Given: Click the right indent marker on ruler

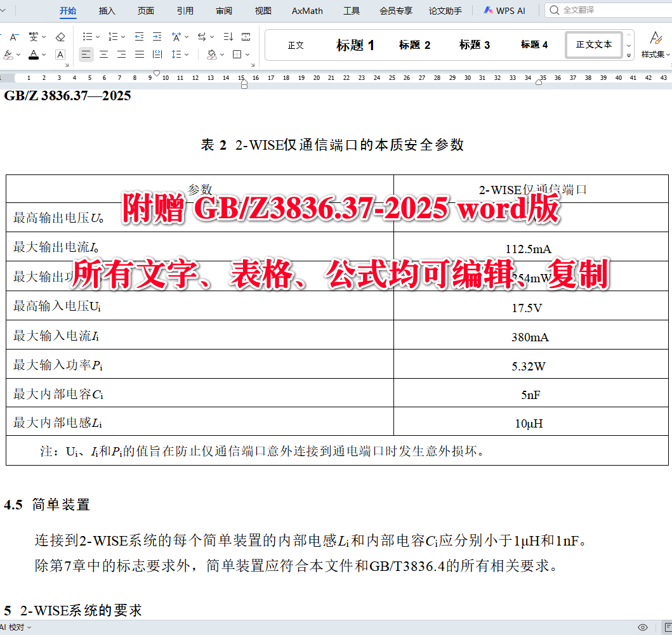Looking at the screenshot, I should point(539,82).
